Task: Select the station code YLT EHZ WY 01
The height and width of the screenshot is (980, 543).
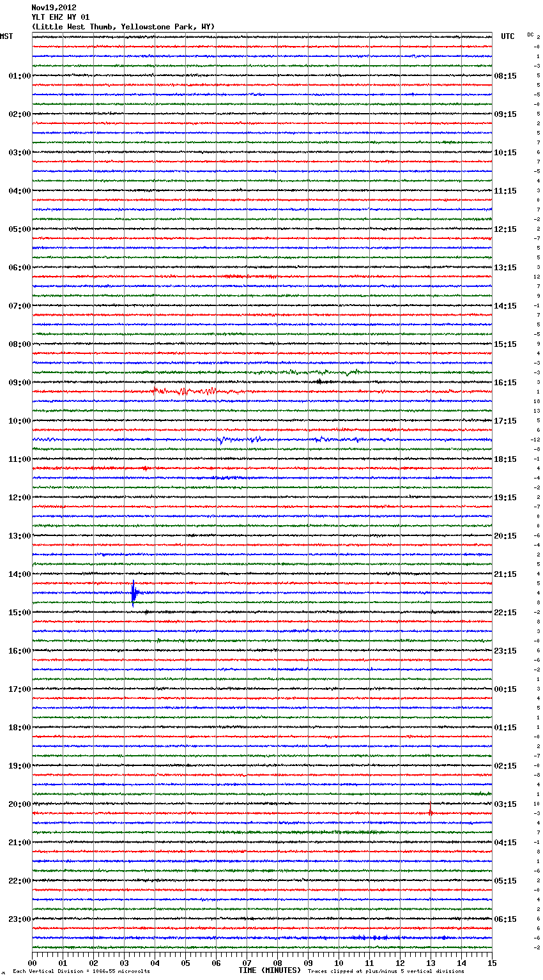Action: coord(61,17)
